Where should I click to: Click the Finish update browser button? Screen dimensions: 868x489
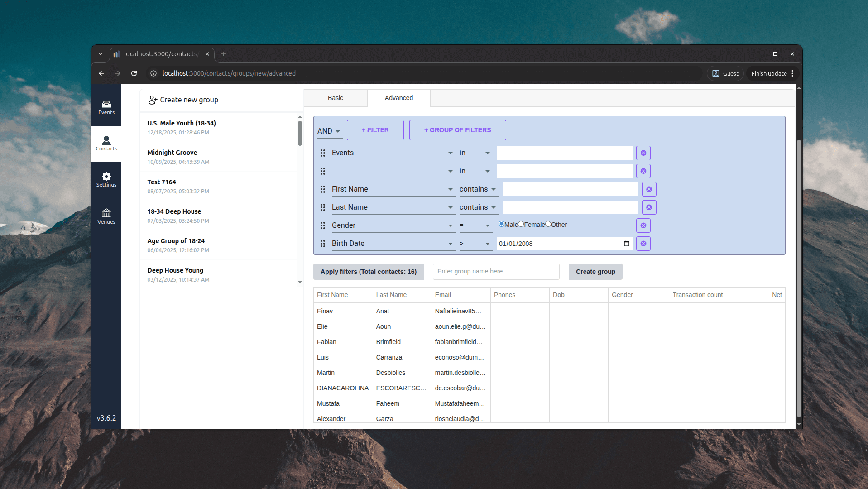(773, 73)
